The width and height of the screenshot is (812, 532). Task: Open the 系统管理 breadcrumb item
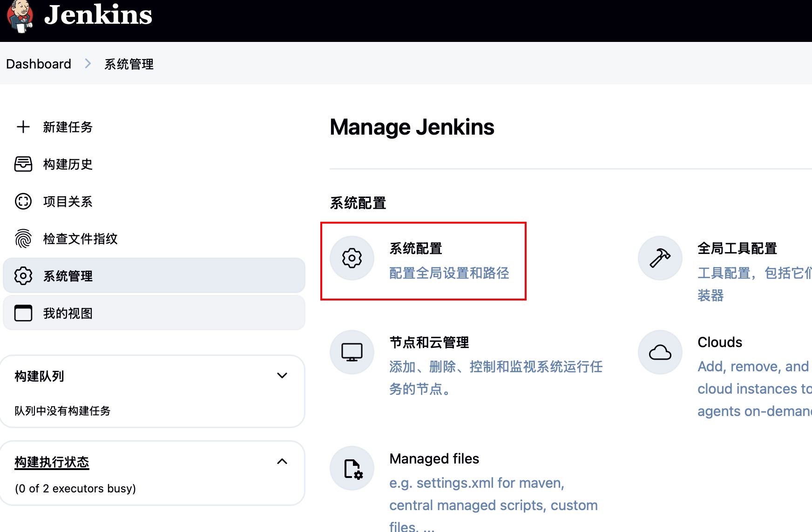coord(129,64)
